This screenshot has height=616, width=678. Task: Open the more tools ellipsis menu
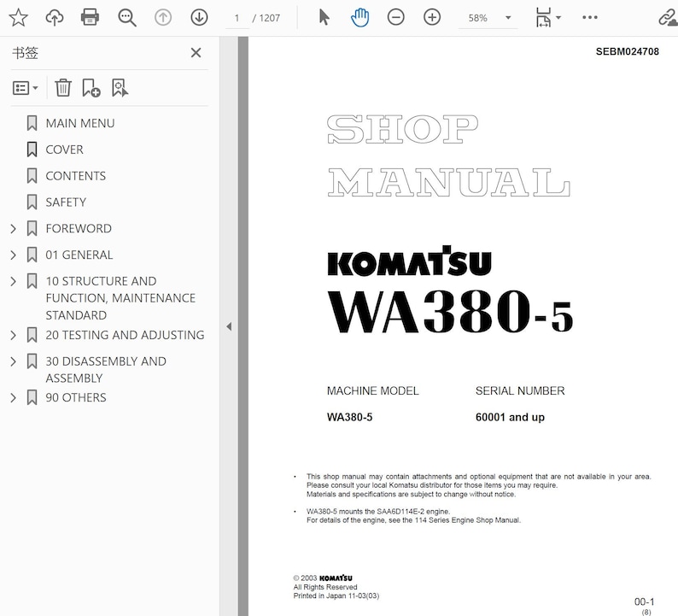(590, 18)
